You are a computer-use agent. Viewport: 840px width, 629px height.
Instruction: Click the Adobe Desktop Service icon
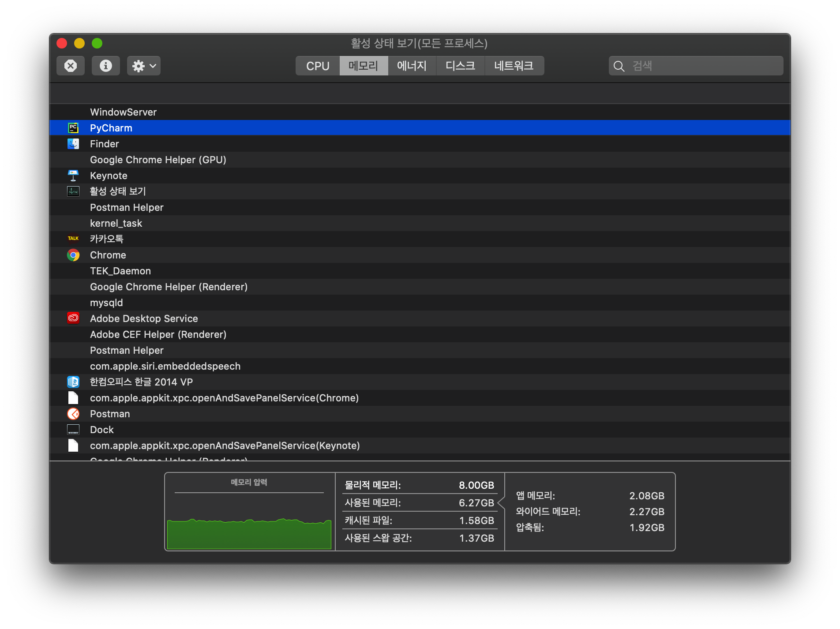pyautogui.click(x=73, y=318)
